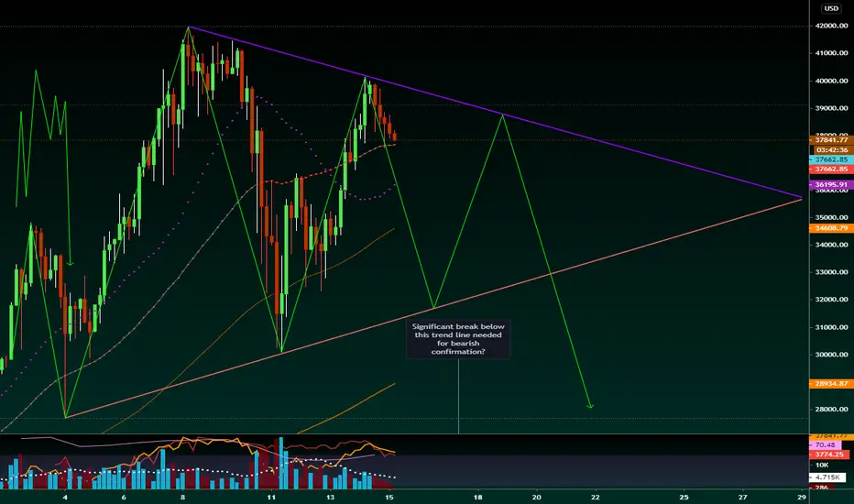
Task: Select the 'Significant break below this trend line' note
Action: (458, 339)
